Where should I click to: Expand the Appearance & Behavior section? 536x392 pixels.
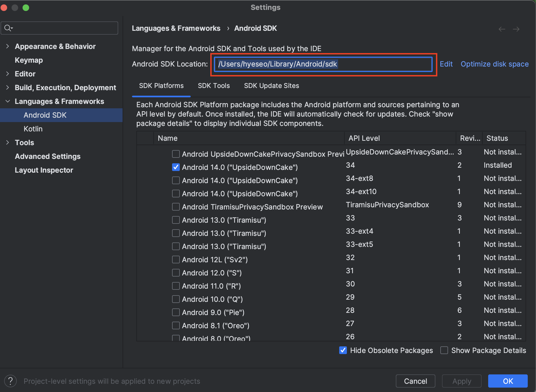coord(8,46)
